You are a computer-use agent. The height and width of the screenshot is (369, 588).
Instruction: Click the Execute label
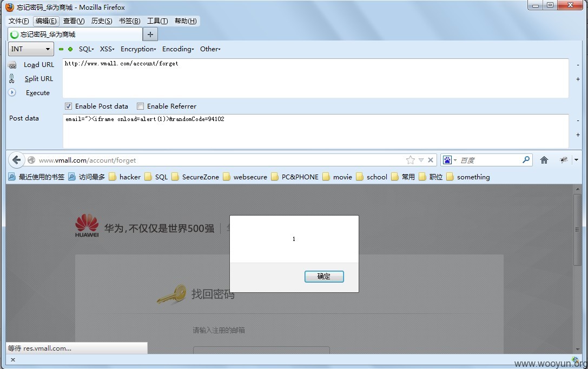tap(37, 93)
